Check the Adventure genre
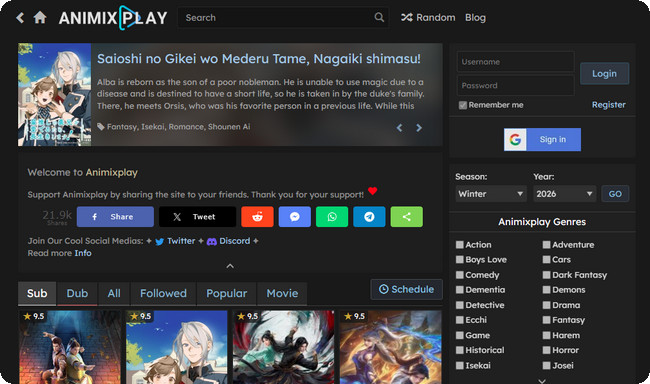 pos(547,245)
